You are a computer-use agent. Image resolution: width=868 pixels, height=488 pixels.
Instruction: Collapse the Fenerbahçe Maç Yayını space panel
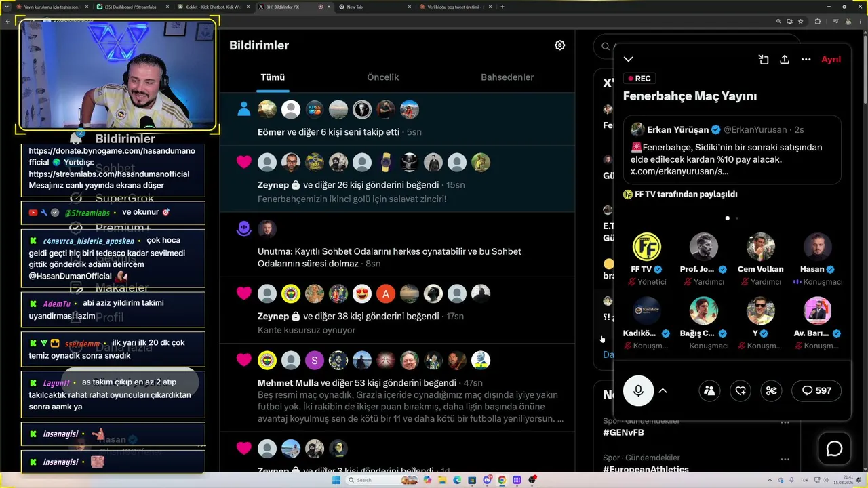pos(629,60)
